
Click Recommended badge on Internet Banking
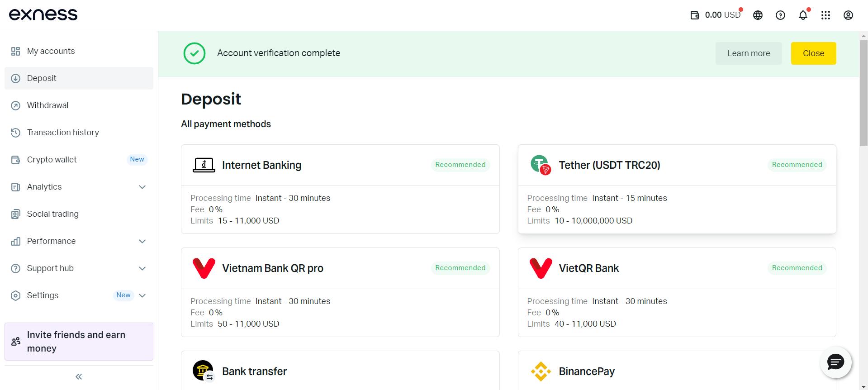(x=460, y=165)
